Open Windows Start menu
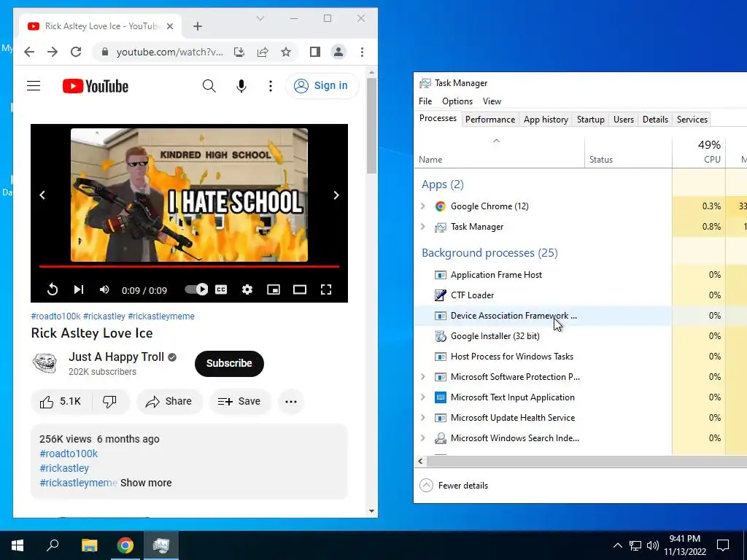The height and width of the screenshot is (560, 747). click(18, 545)
